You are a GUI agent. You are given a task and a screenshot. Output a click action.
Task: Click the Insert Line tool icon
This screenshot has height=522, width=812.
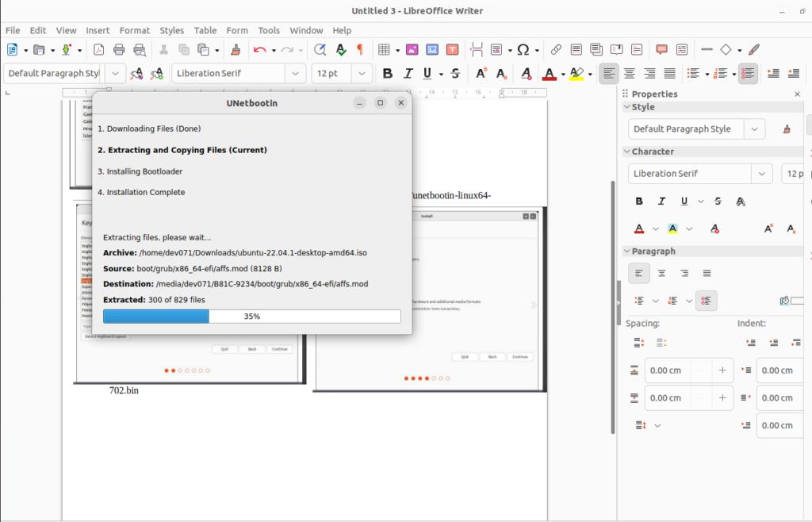point(707,50)
